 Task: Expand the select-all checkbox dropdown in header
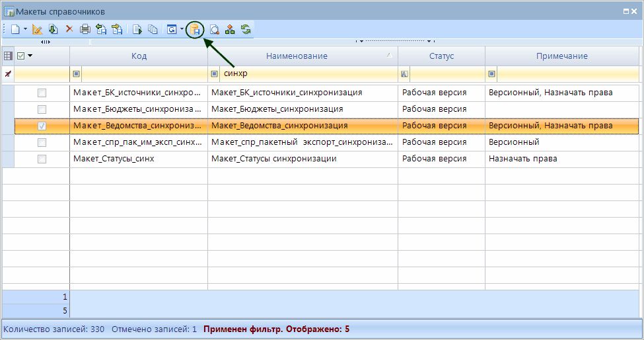[x=30, y=56]
